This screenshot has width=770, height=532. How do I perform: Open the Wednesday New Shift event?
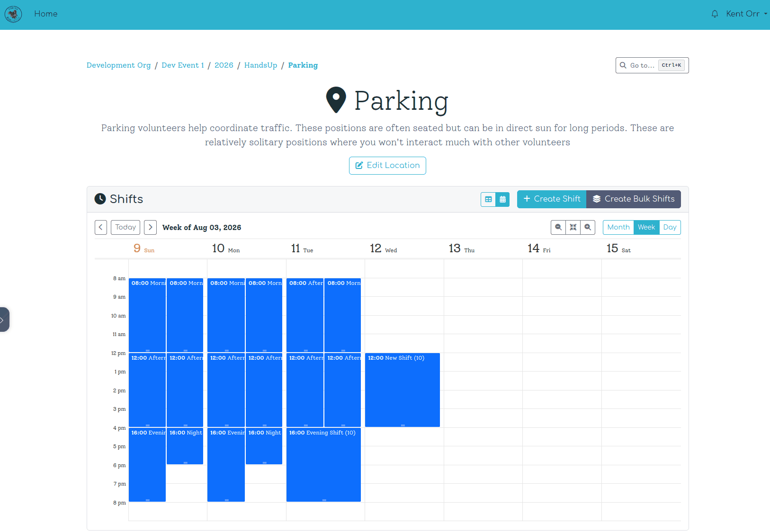pyautogui.click(x=402, y=390)
